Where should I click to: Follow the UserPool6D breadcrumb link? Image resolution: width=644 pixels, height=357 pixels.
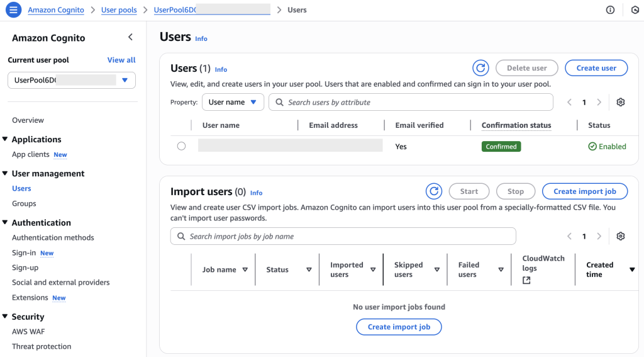[212, 10]
